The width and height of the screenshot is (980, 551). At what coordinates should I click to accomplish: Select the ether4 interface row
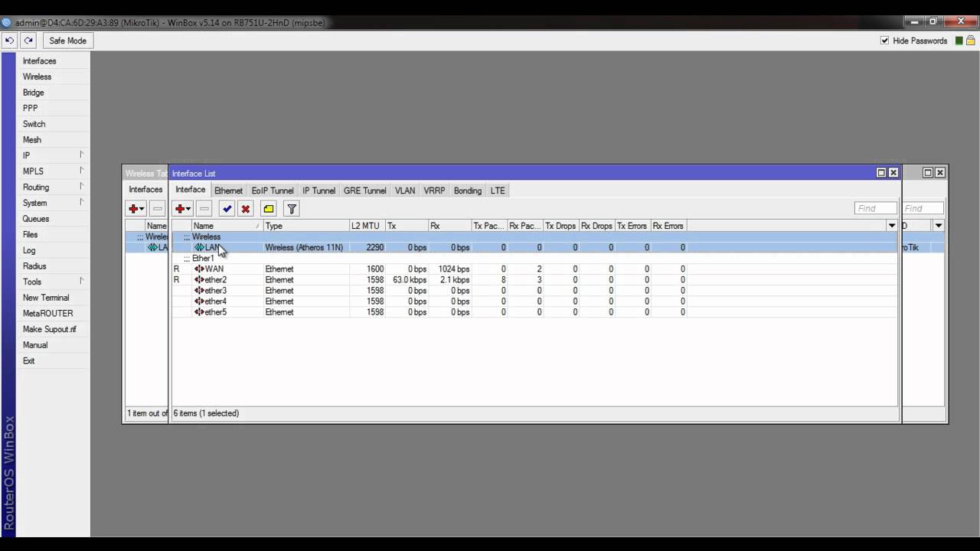(534, 302)
